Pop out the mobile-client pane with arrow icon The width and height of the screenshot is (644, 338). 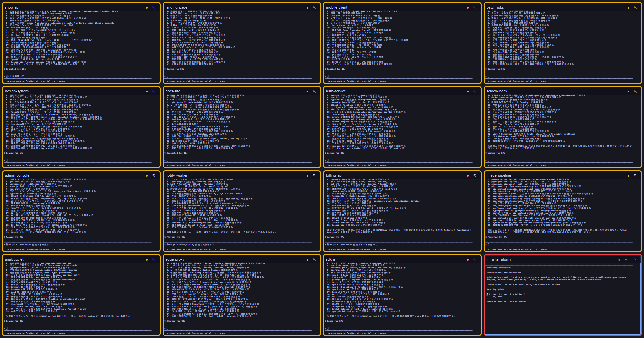pyautogui.click(x=475, y=7)
